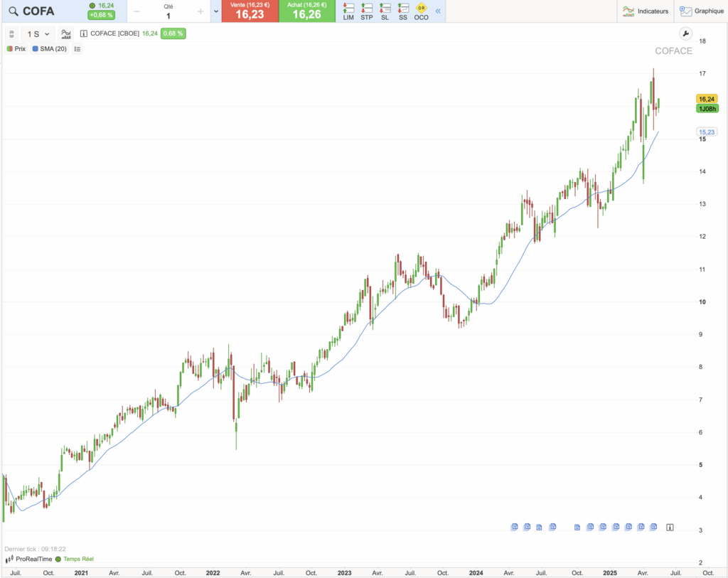Click the yellow 16,24 current price label
728x578 pixels.
[x=707, y=99]
